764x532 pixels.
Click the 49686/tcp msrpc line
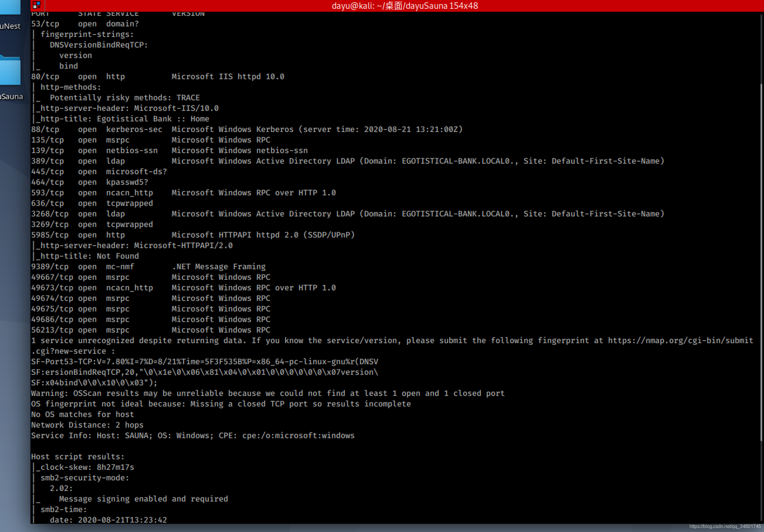151,319
